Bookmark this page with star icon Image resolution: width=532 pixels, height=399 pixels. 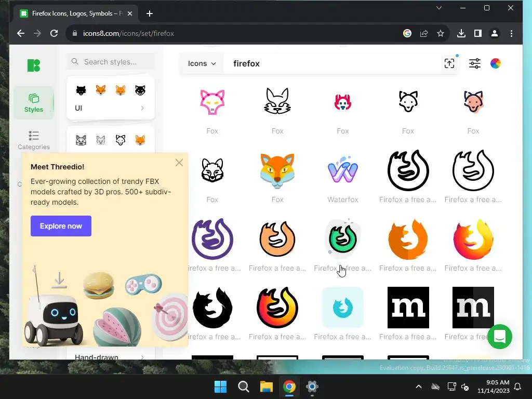(441, 33)
